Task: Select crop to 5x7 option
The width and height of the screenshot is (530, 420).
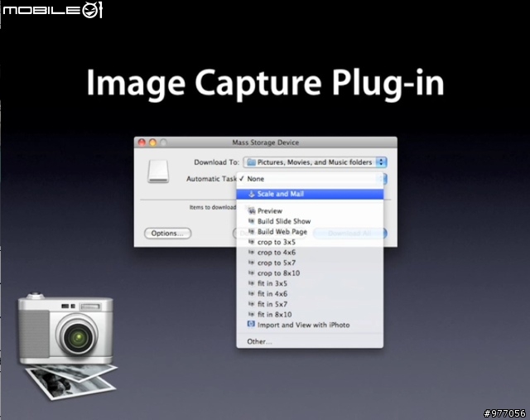Action: point(310,263)
